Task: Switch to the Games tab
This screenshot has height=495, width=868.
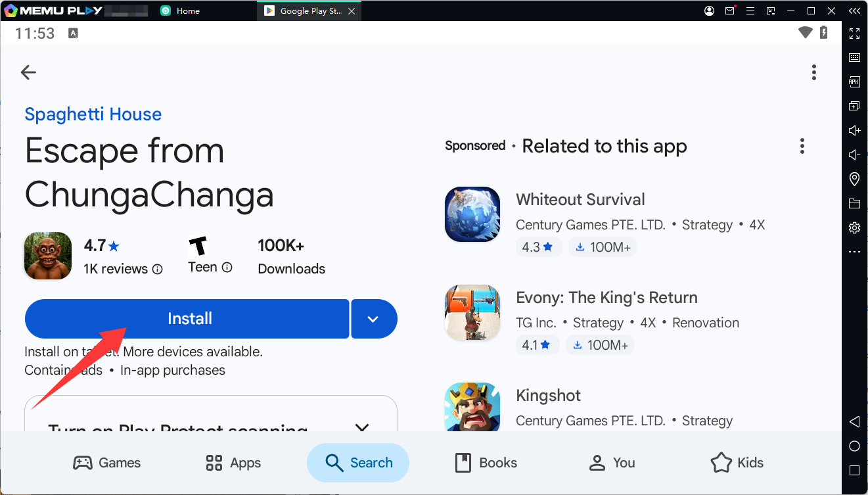Action: (106, 463)
